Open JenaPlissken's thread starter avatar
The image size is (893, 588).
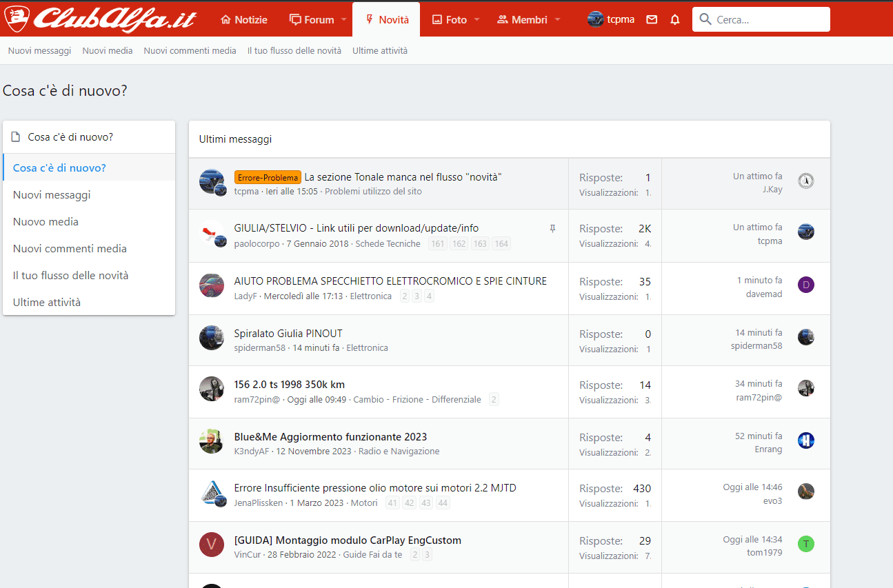coord(212,492)
